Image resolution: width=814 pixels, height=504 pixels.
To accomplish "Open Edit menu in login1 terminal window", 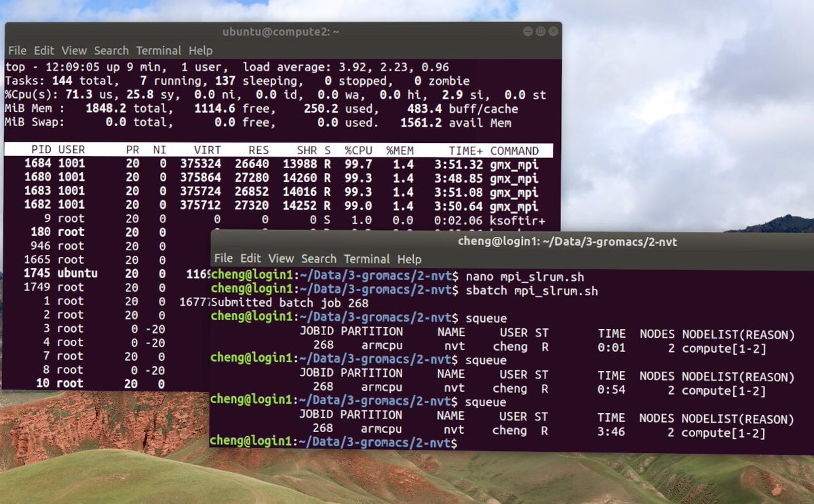I will pos(250,258).
